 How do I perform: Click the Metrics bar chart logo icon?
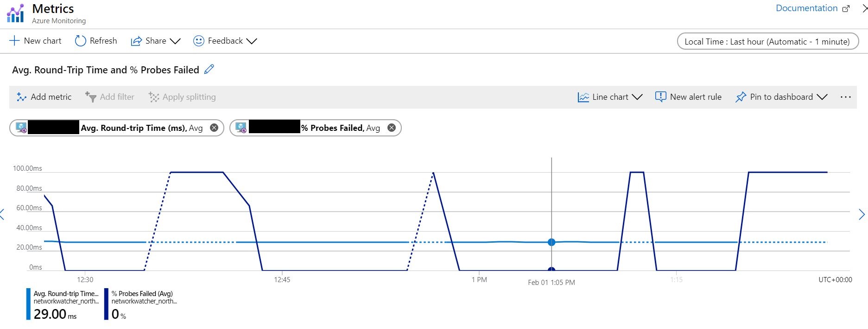click(x=15, y=13)
